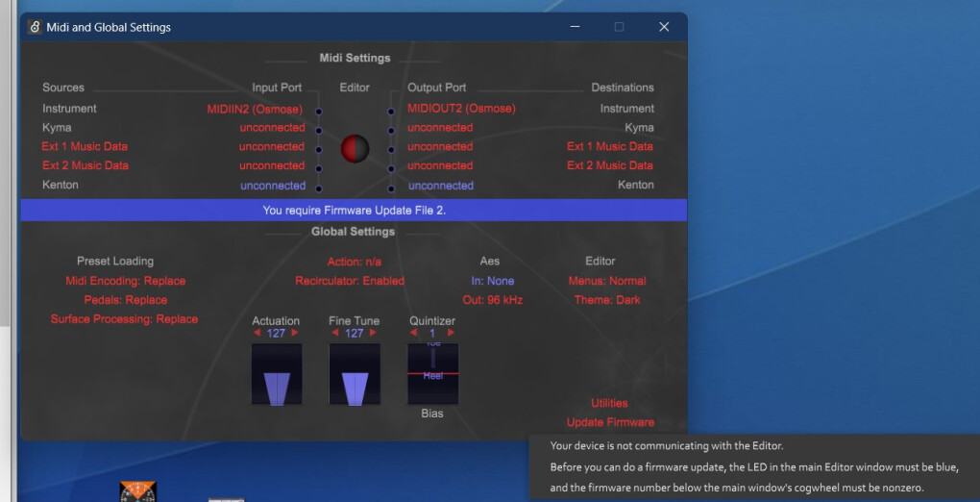The width and height of the screenshot is (980, 502).
Task: Toggle Recirculator: Enabled setting
Action: 350,281
